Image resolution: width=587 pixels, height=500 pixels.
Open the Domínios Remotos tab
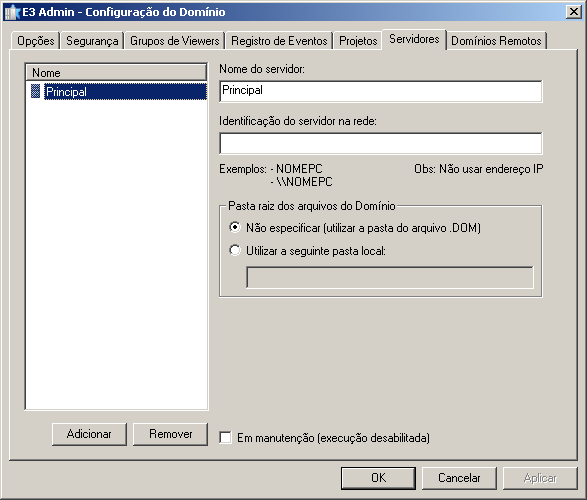[496, 40]
